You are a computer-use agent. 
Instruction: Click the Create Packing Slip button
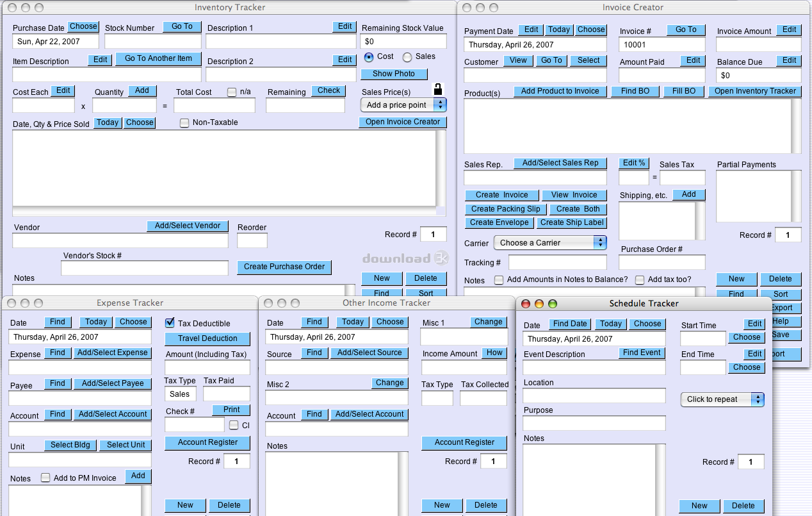(505, 209)
